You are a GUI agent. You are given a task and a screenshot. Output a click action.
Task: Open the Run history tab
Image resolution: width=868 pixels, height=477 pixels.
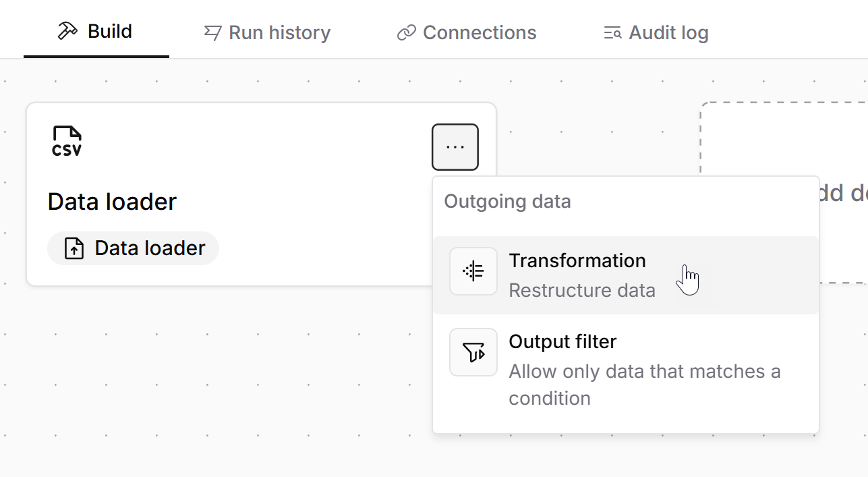(x=267, y=32)
